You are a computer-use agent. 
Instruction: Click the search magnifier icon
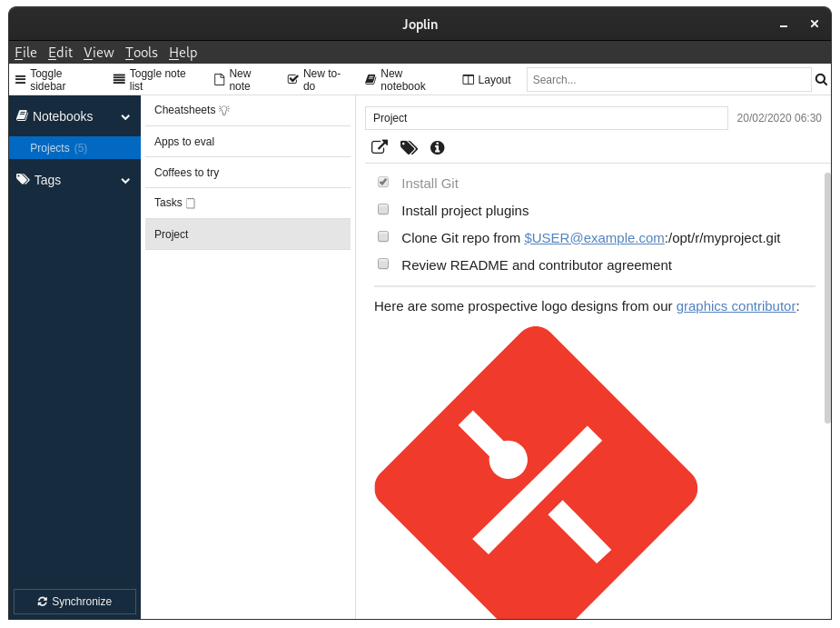[x=821, y=79]
